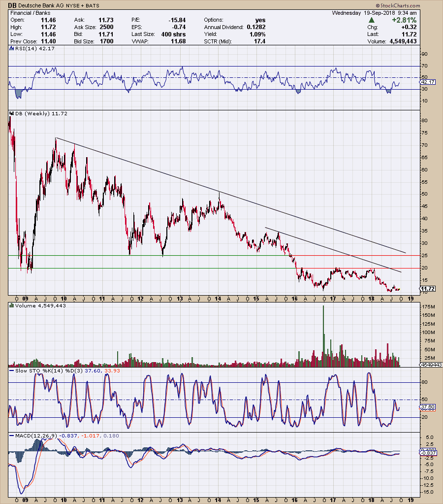Screen dimensions: 443x504
Task: Click the 11.72 price axis tag
Action: tap(428, 289)
